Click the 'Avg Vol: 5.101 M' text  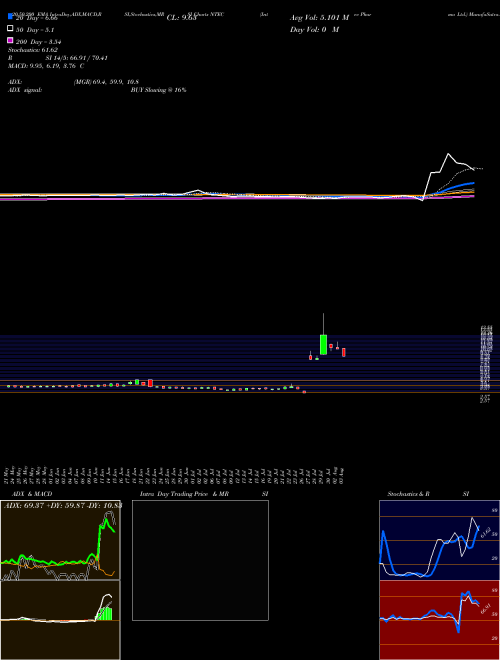(319, 18)
